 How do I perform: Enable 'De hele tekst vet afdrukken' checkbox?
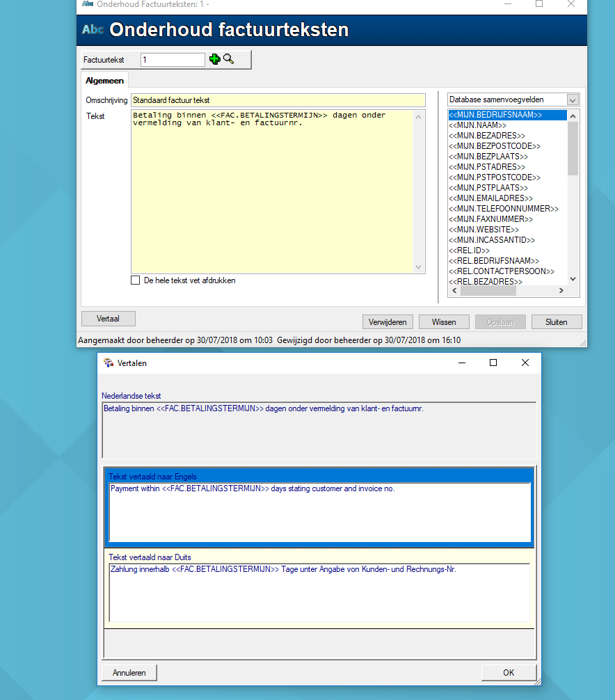[135, 280]
